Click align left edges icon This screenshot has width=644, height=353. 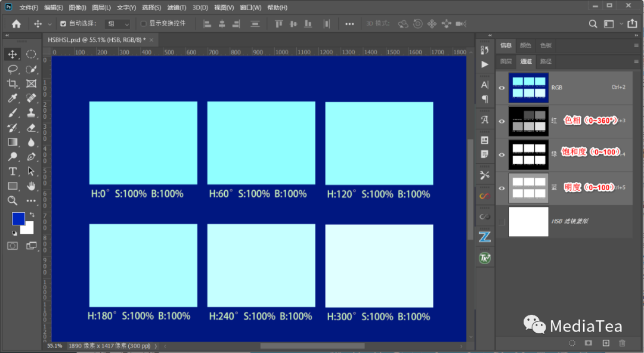[208, 24]
